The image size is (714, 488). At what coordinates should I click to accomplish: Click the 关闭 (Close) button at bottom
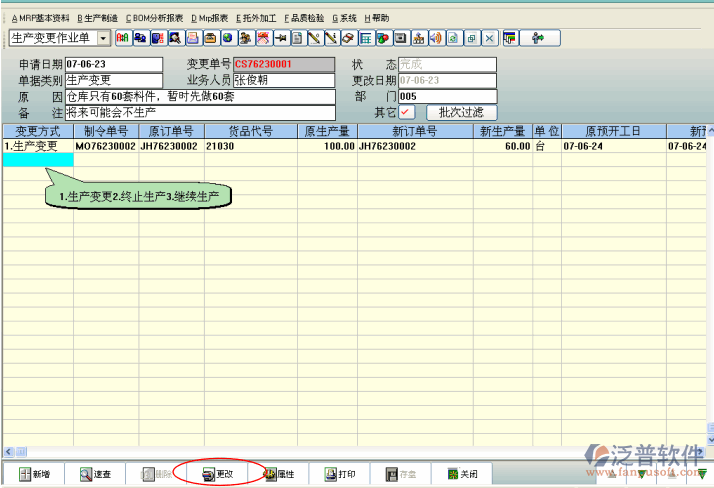(462, 474)
